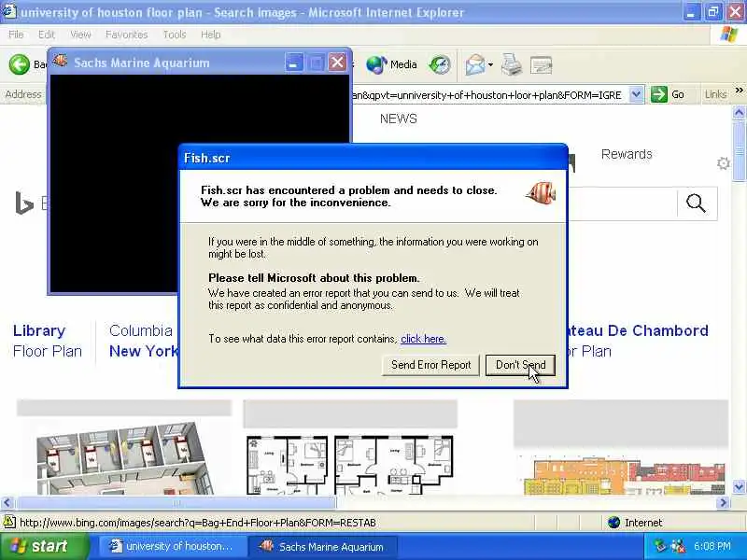Open the NEWS tab on Bing
This screenshot has width=747, height=560.
coord(399,119)
